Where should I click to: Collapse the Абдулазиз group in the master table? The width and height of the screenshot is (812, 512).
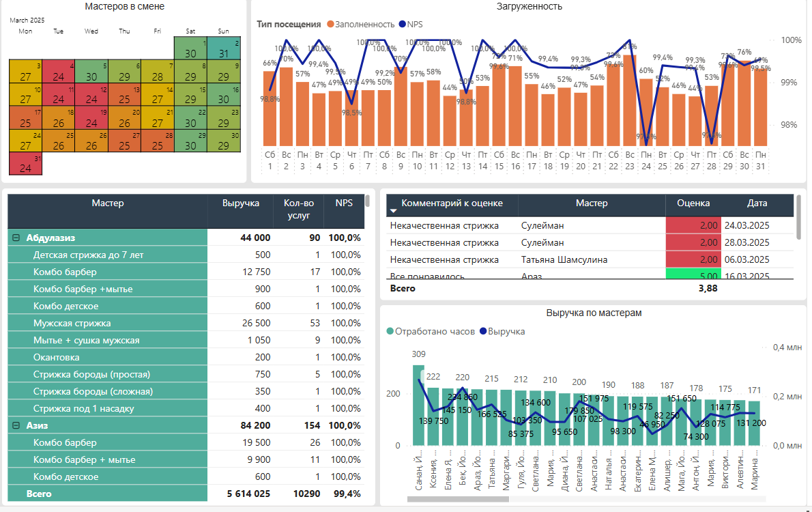click(15, 238)
